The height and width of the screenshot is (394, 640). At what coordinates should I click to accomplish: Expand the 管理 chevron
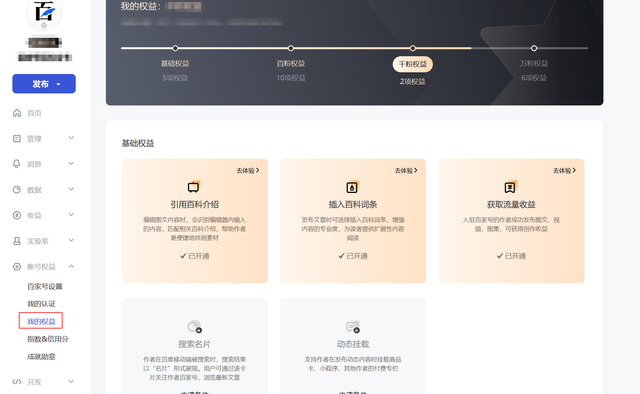(x=71, y=138)
